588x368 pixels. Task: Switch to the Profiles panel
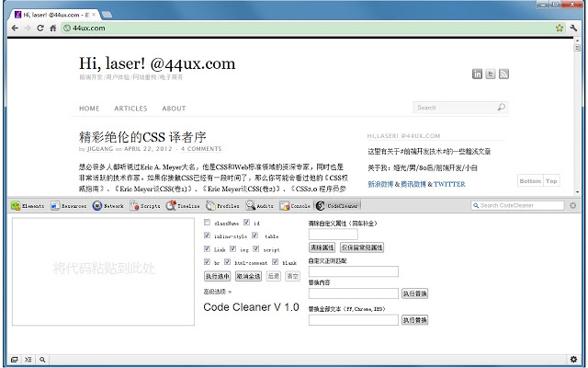(222, 206)
